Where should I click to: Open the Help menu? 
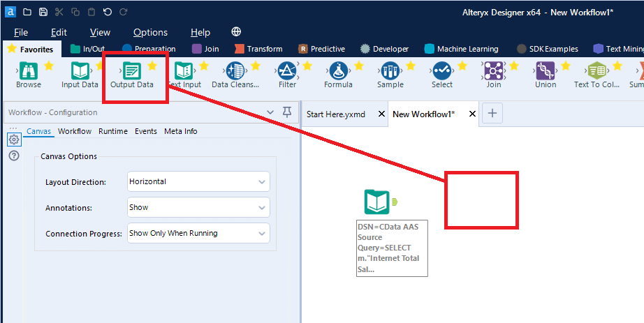point(200,32)
